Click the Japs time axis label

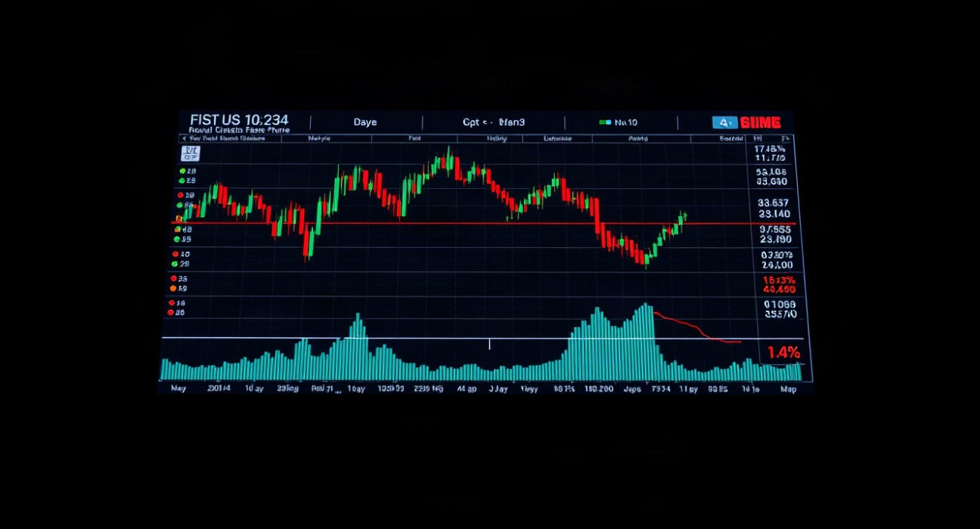tap(632, 389)
